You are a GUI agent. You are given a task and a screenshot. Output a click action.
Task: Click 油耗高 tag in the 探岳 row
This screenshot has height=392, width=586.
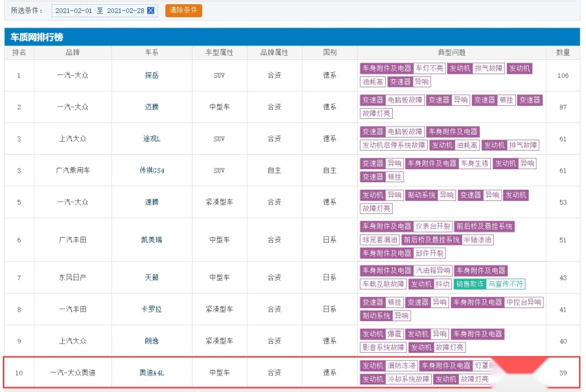(x=373, y=82)
